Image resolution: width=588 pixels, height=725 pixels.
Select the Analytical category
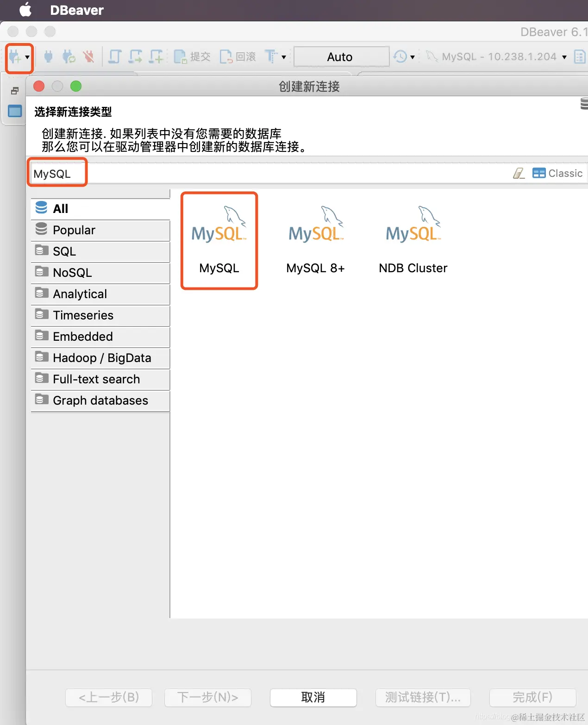pyautogui.click(x=100, y=294)
